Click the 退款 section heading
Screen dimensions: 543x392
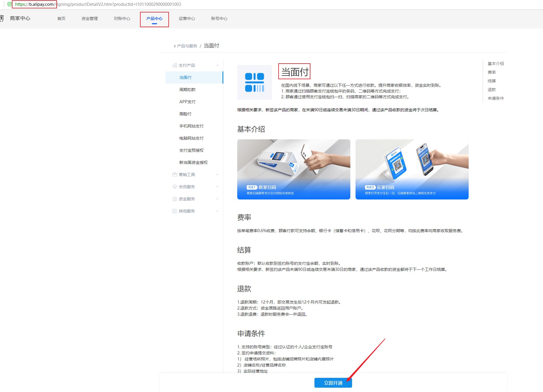244,289
